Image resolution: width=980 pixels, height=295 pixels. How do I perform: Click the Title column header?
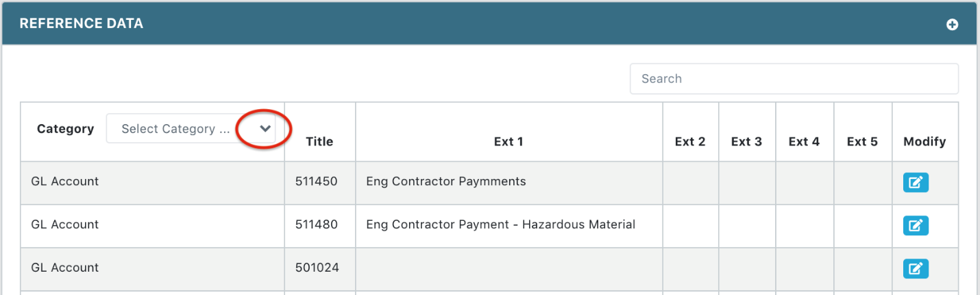(x=319, y=142)
